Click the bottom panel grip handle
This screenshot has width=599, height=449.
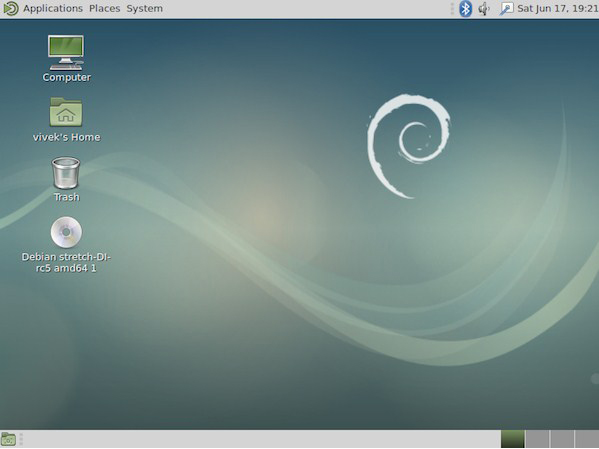click(x=21, y=439)
